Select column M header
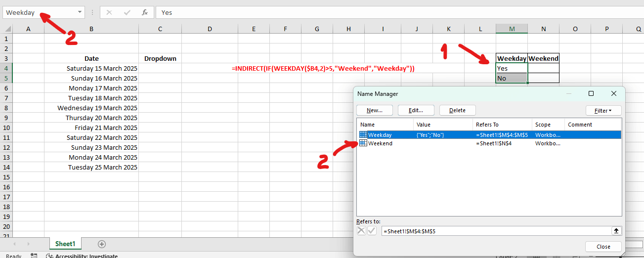644x258 pixels. pyautogui.click(x=512, y=29)
